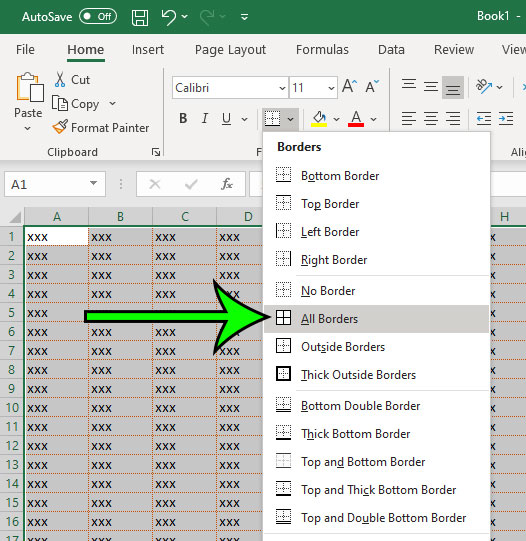Select No Border option
The width and height of the screenshot is (526, 541).
[377, 291]
